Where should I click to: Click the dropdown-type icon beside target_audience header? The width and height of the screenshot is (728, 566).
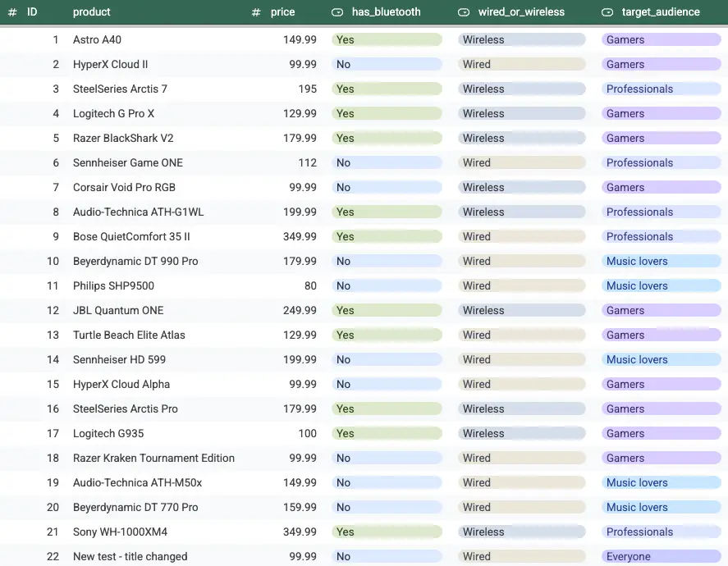pos(607,12)
